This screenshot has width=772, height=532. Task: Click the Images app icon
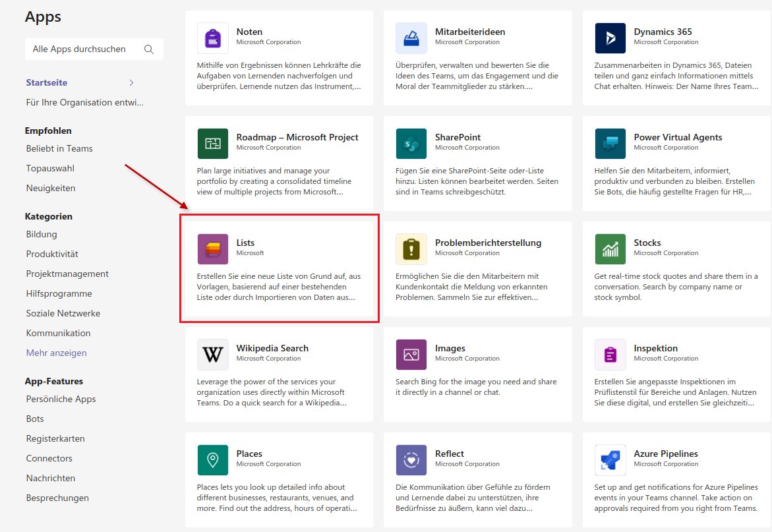coord(411,355)
